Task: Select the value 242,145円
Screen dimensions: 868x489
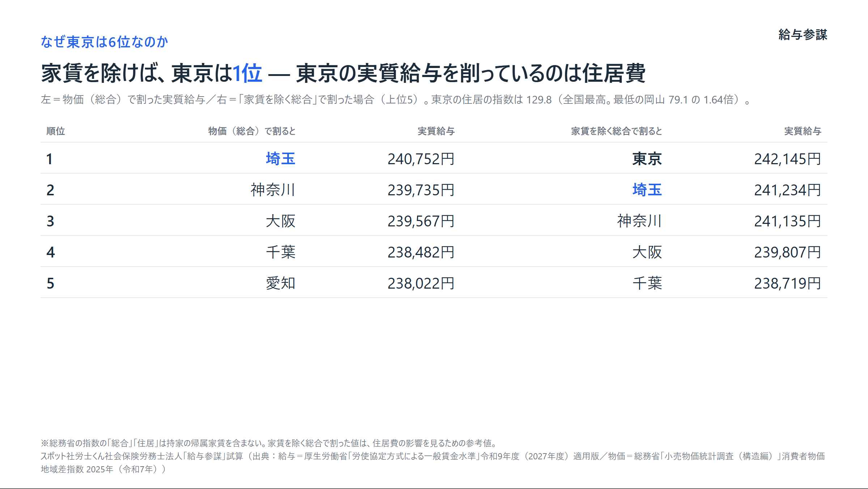Action: pos(788,159)
